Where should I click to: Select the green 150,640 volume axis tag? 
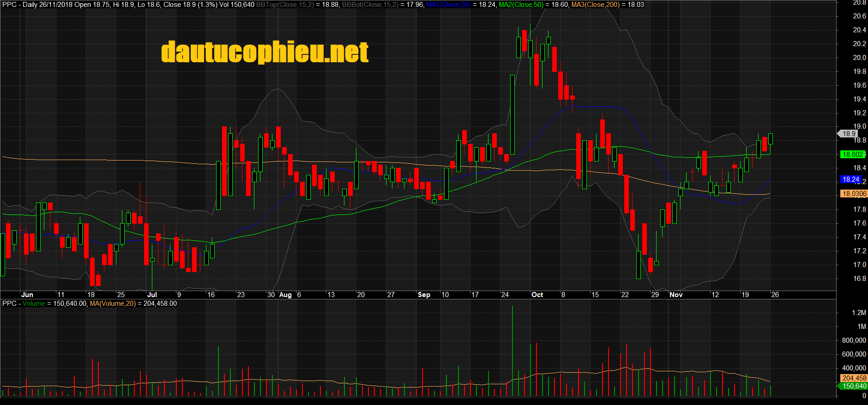pyautogui.click(x=854, y=386)
